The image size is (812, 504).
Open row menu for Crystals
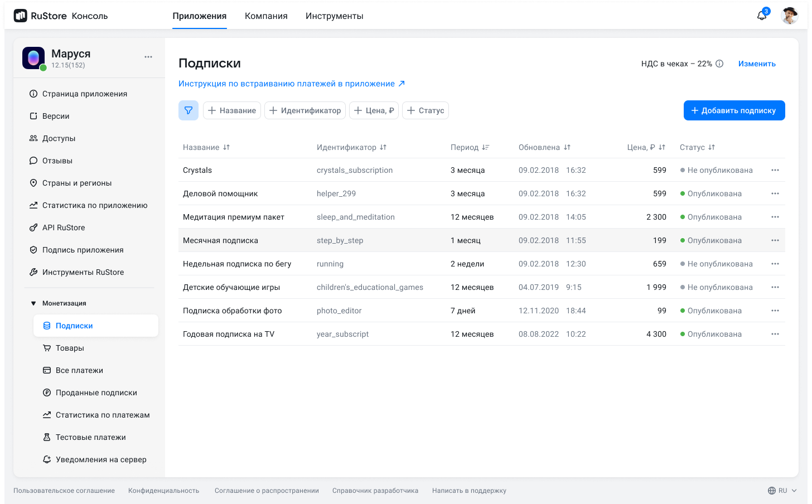point(775,170)
